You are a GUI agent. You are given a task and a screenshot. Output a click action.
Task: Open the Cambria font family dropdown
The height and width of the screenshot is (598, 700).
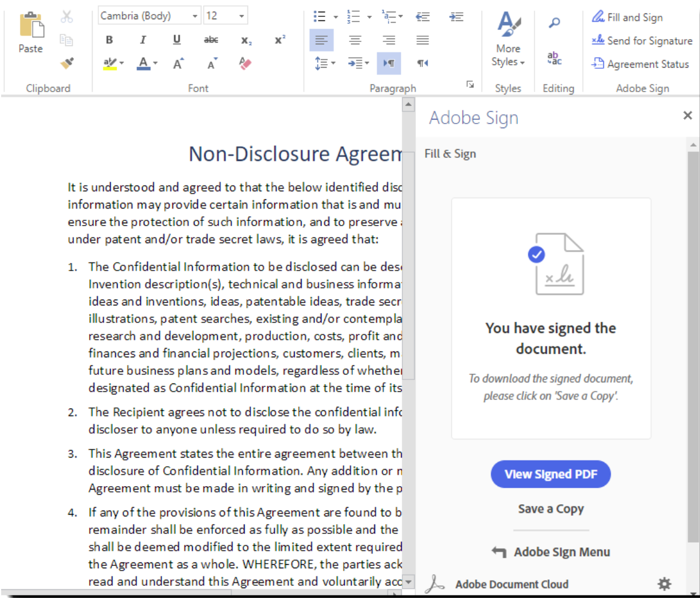pos(195,15)
